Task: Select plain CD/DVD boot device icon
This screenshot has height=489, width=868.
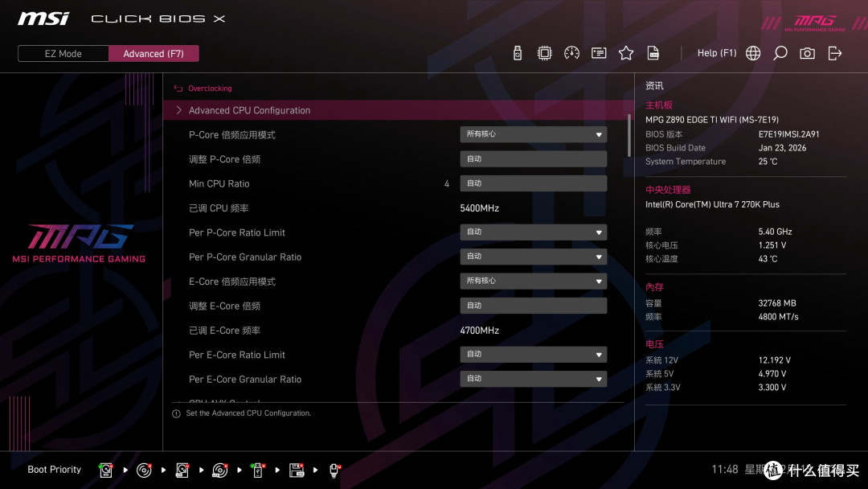Action: [x=144, y=471]
